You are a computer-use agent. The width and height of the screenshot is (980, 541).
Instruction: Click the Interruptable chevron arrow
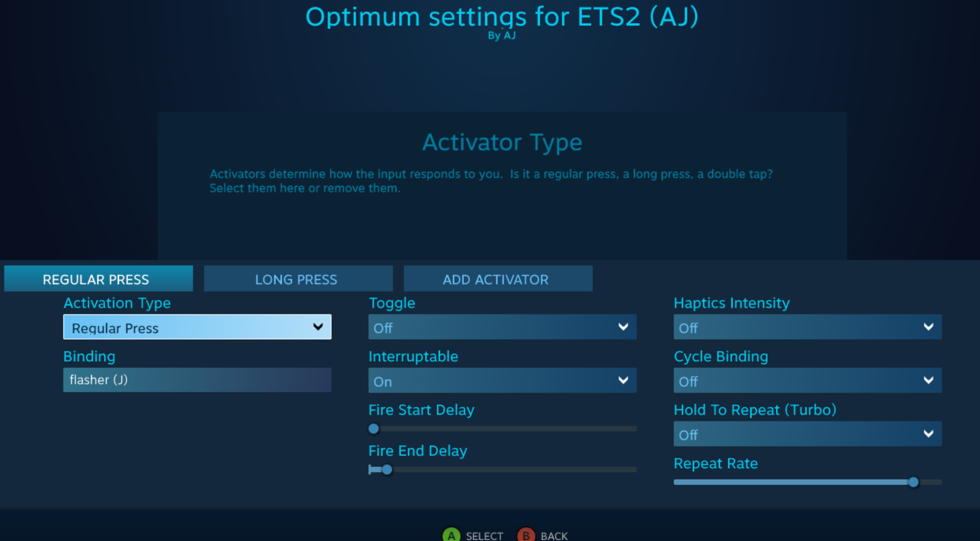coord(623,380)
